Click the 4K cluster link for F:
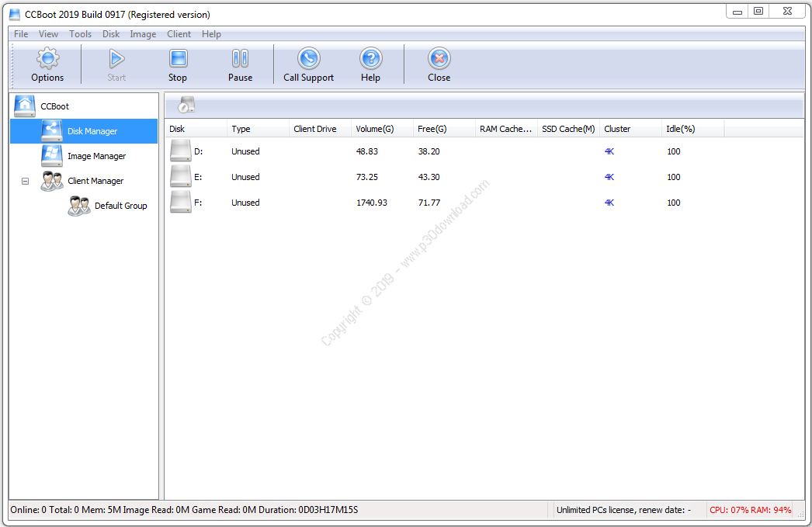Viewport: 812px width, 527px height. click(609, 203)
